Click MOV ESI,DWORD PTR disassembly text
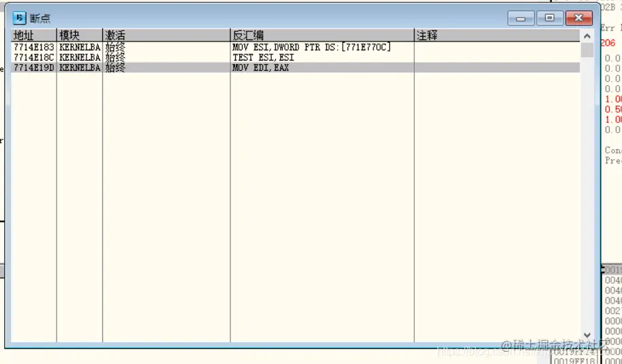Image resolution: width=622 pixels, height=364 pixels. tap(312, 47)
